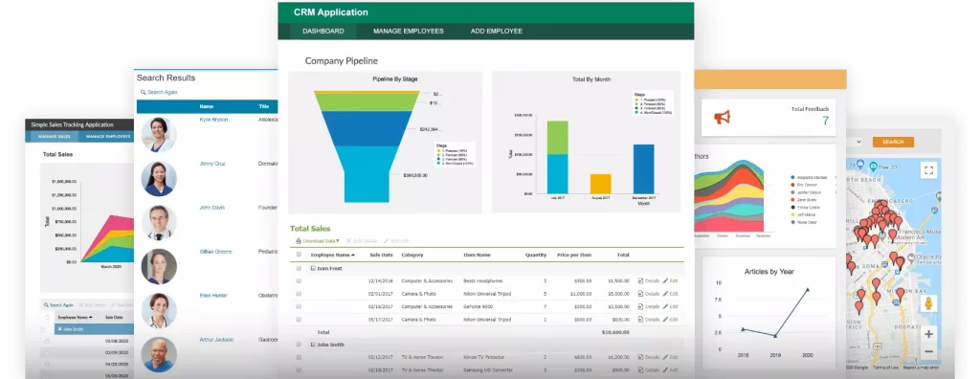
Task: Click the Total Feedback value 7
Action: click(825, 121)
